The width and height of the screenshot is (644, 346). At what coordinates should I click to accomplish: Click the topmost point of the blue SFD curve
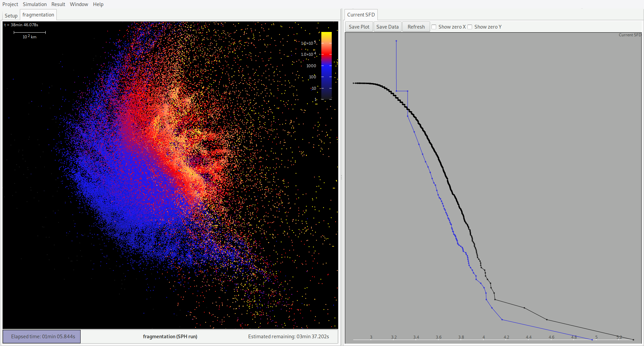click(x=396, y=41)
